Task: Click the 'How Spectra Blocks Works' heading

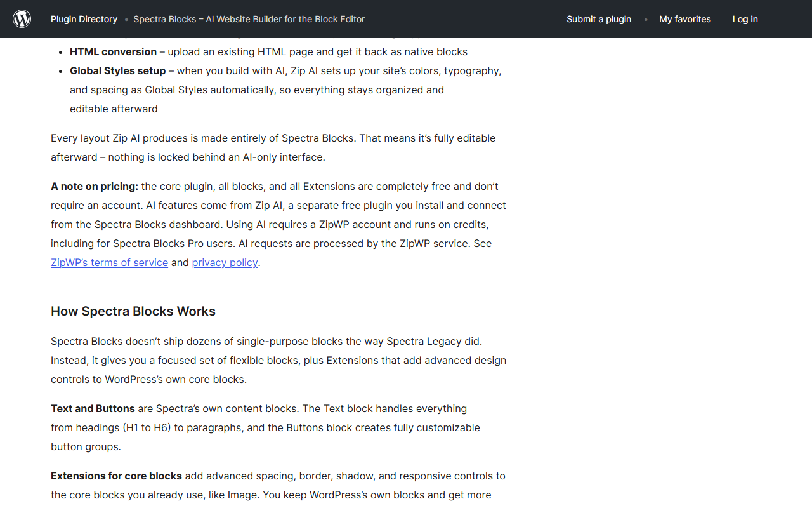Action: pyautogui.click(x=133, y=311)
